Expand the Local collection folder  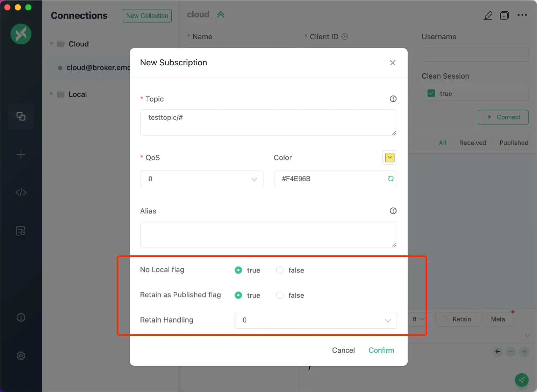[51, 94]
